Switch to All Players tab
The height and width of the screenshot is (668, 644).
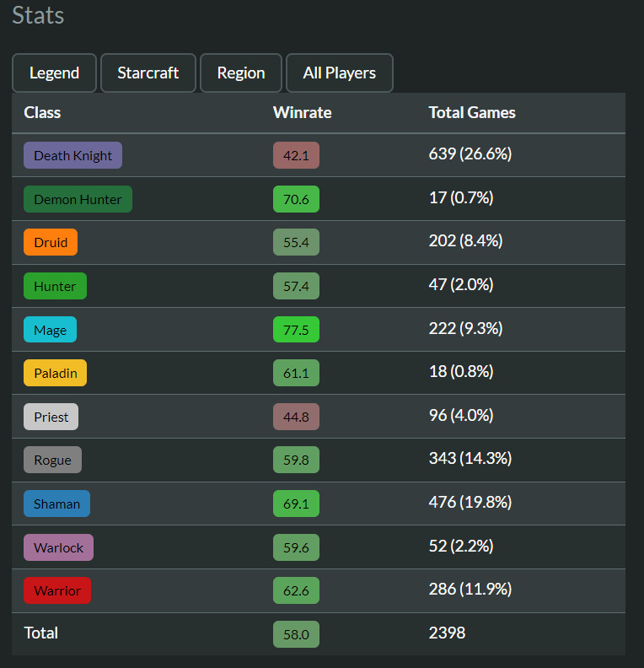pos(339,73)
